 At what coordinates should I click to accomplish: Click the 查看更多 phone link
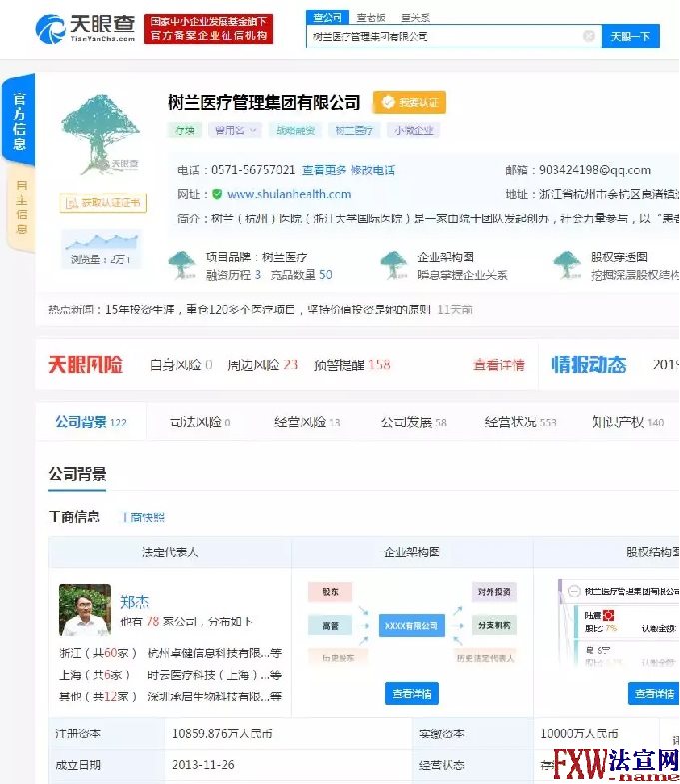click(324, 170)
